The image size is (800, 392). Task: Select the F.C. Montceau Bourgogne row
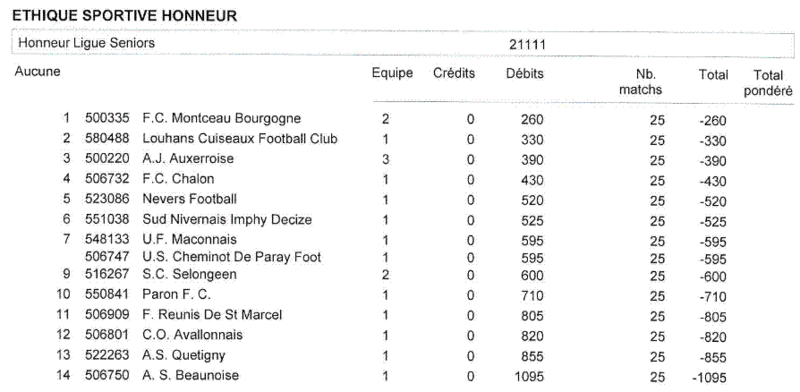point(394,119)
